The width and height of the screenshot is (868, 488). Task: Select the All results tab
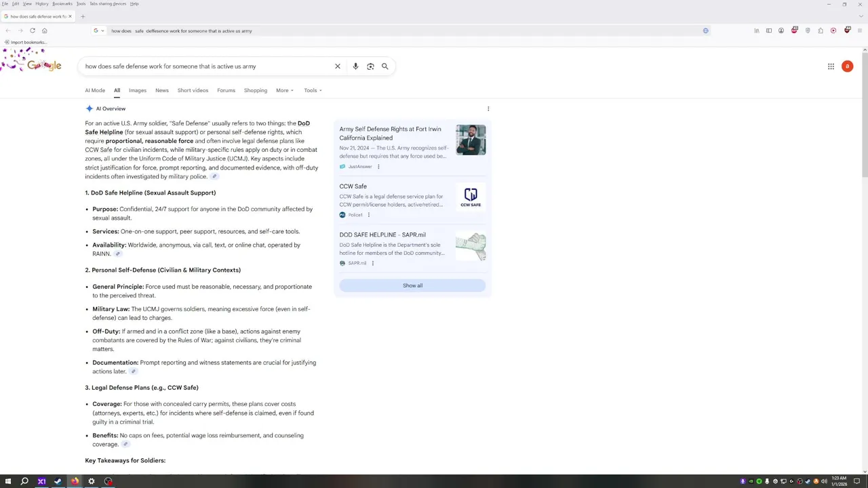point(117,90)
